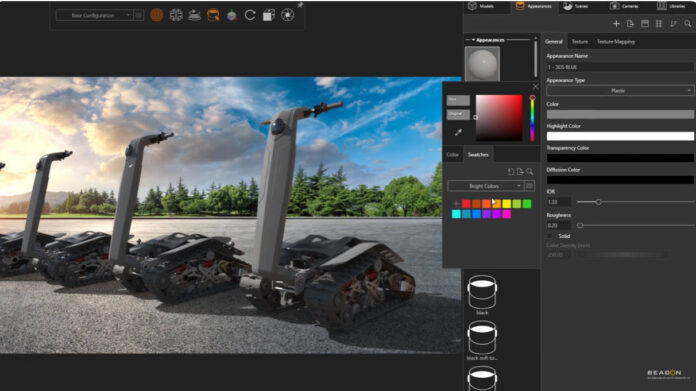Image resolution: width=696 pixels, height=391 pixels.
Task: Switch to the Scenes tab
Action: (576, 6)
